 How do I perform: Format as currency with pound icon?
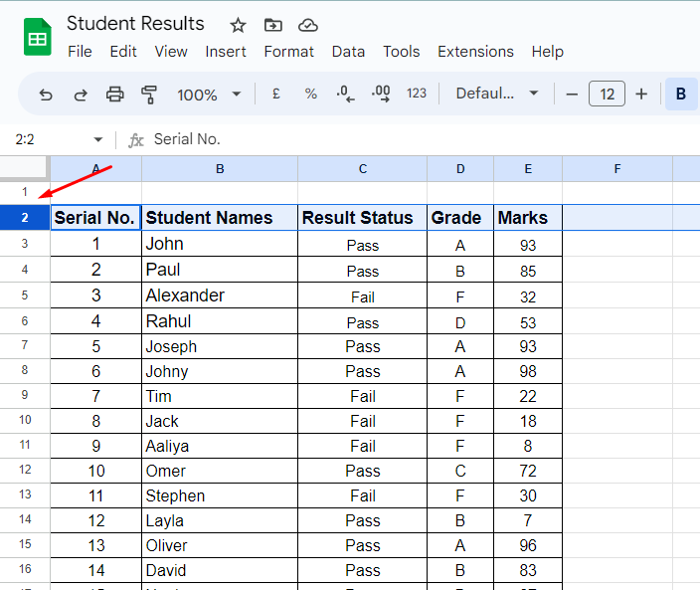[275, 94]
